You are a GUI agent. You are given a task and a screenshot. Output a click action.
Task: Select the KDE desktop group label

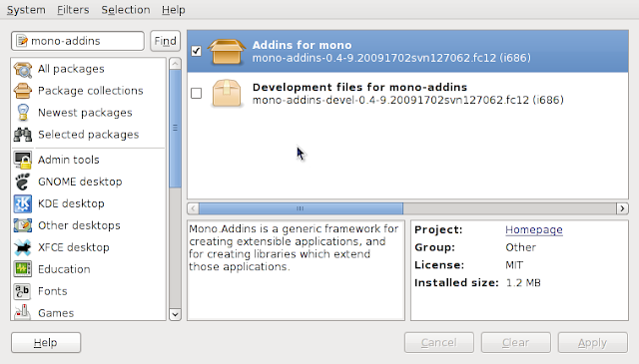(71, 203)
